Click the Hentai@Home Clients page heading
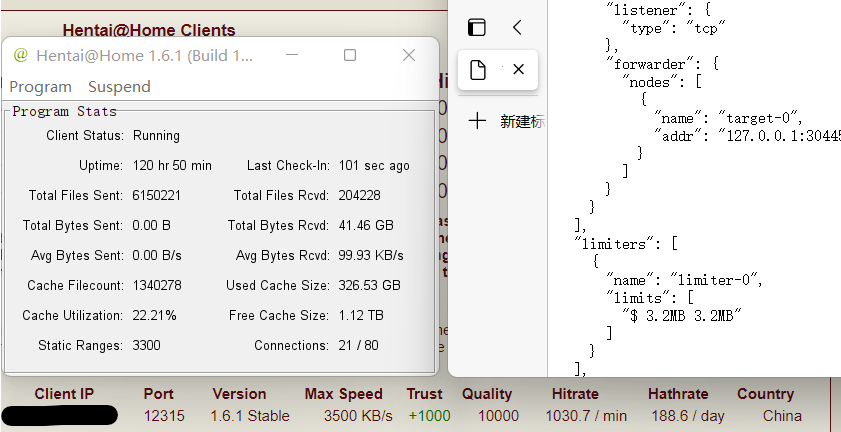 (x=149, y=30)
